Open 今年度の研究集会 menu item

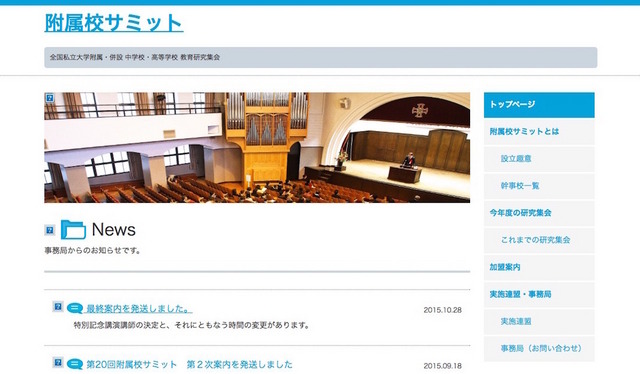[539, 213]
